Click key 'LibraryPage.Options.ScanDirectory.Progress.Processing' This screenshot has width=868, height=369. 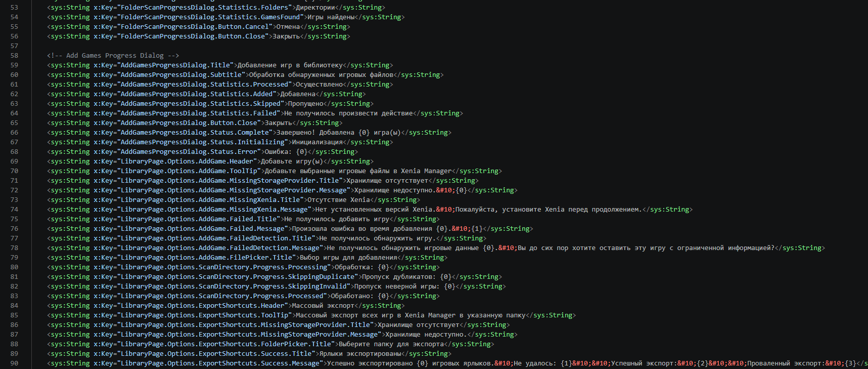point(224,267)
